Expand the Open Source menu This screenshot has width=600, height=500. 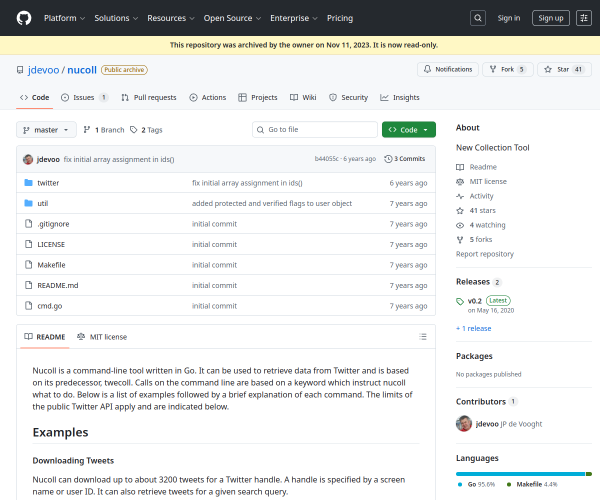pos(232,18)
